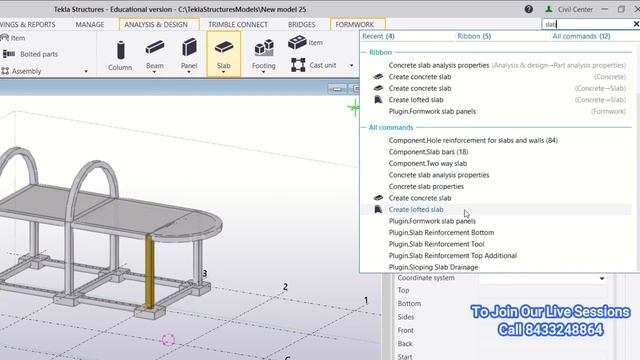Image resolution: width=640 pixels, height=360 pixels.
Task: Select Plugin.Slab Reinforcement Bottom
Action: (x=497, y=233)
